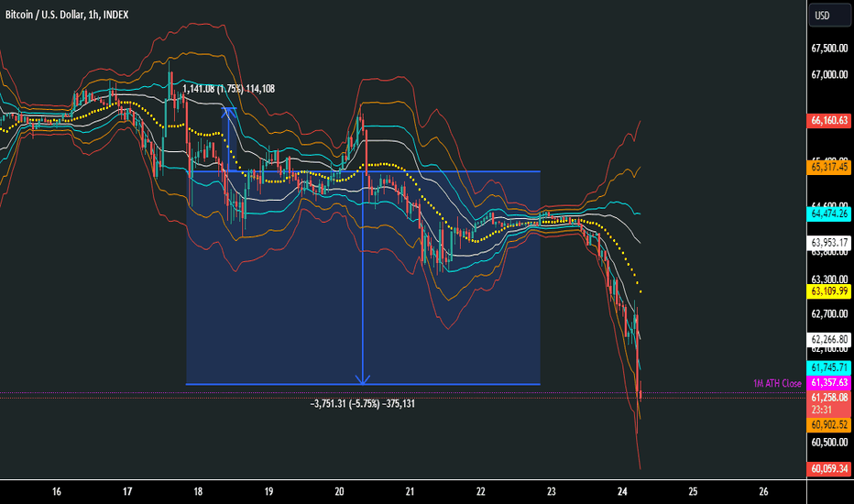Click date 19 on time axis
The width and height of the screenshot is (854, 504).
pyautogui.click(x=268, y=491)
